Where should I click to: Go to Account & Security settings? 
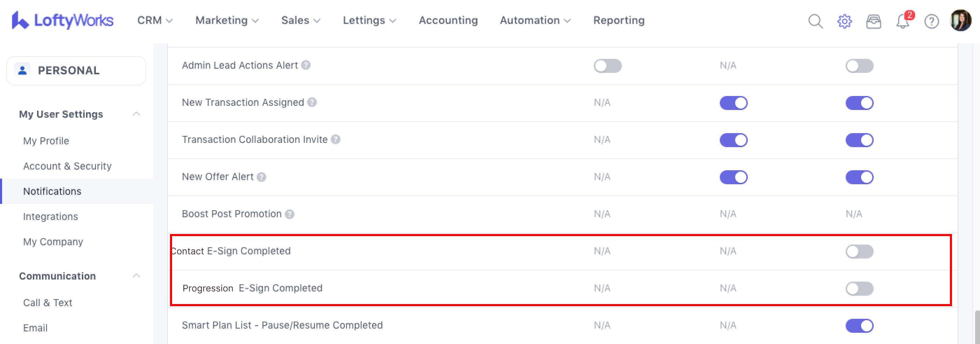68,166
